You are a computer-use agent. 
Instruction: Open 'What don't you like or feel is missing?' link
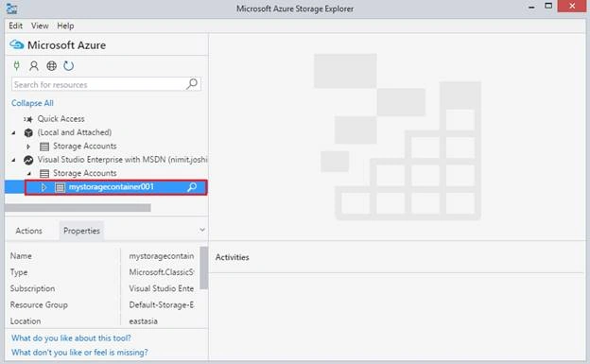[x=79, y=353]
